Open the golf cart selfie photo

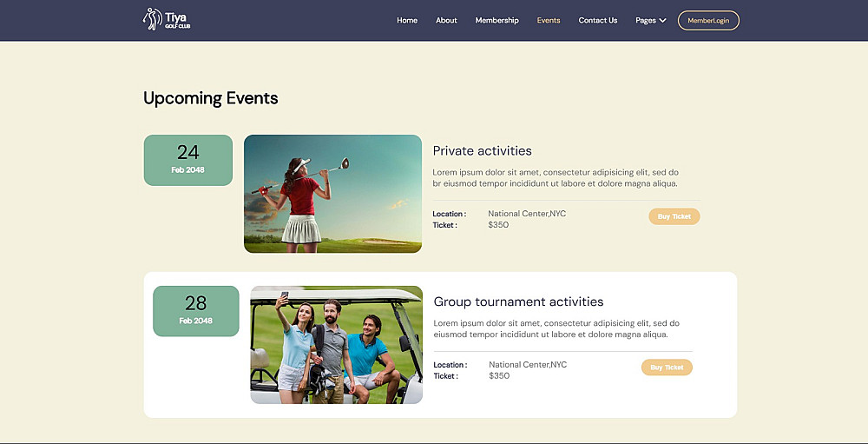[337, 345]
